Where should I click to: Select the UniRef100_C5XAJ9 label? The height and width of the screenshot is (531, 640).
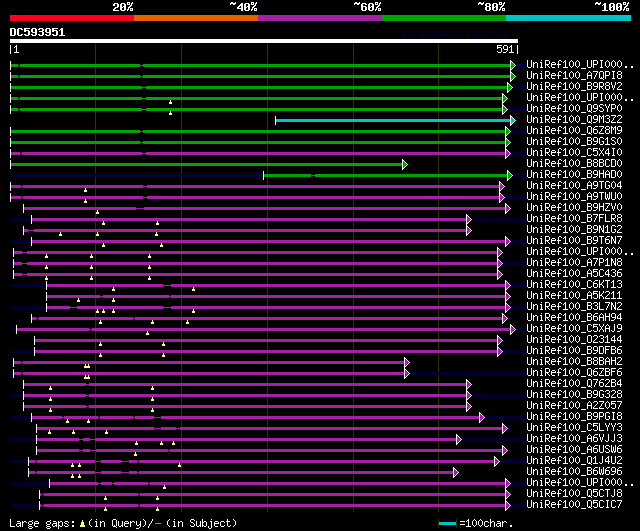tap(574, 329)
